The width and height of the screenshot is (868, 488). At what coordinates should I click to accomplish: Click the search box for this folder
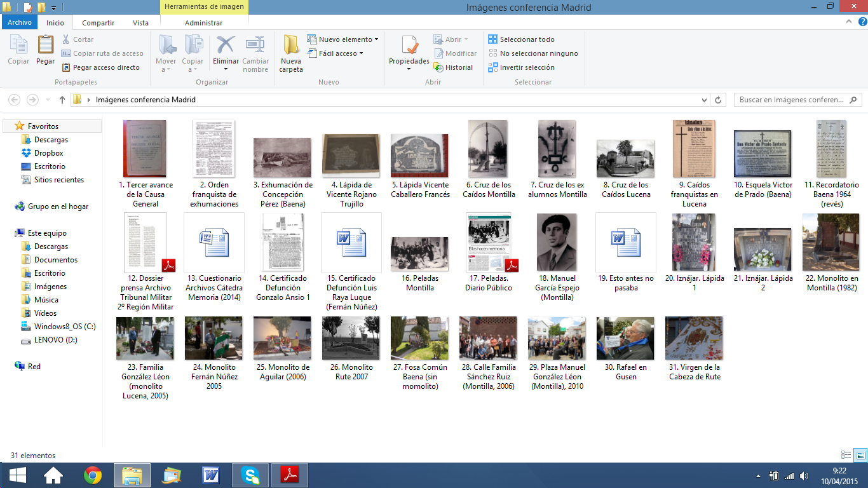coord(791,100)
